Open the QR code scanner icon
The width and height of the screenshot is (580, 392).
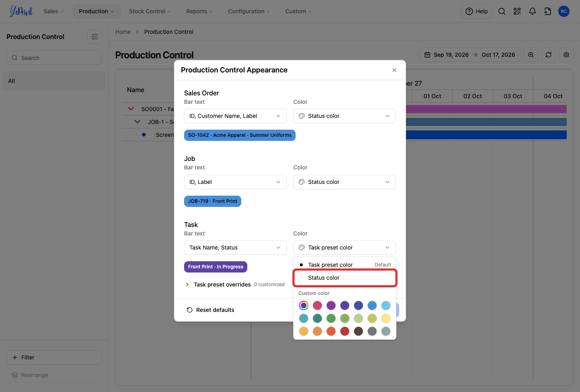517,11
